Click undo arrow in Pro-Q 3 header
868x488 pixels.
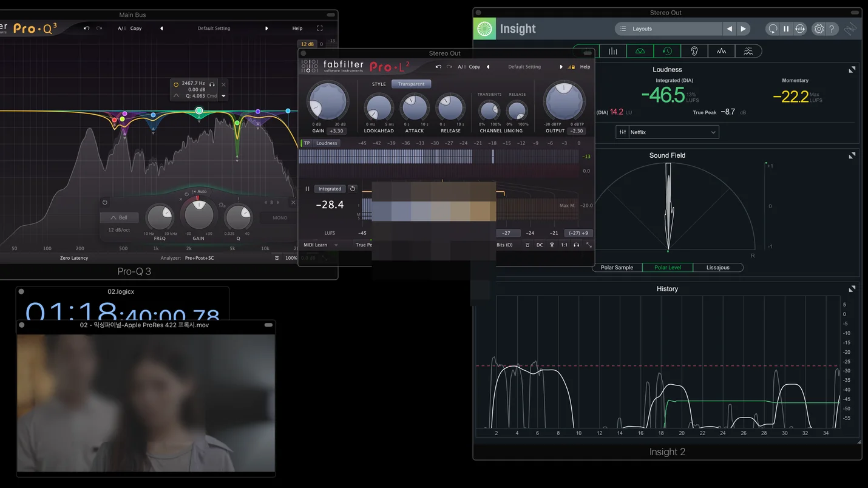86,29
